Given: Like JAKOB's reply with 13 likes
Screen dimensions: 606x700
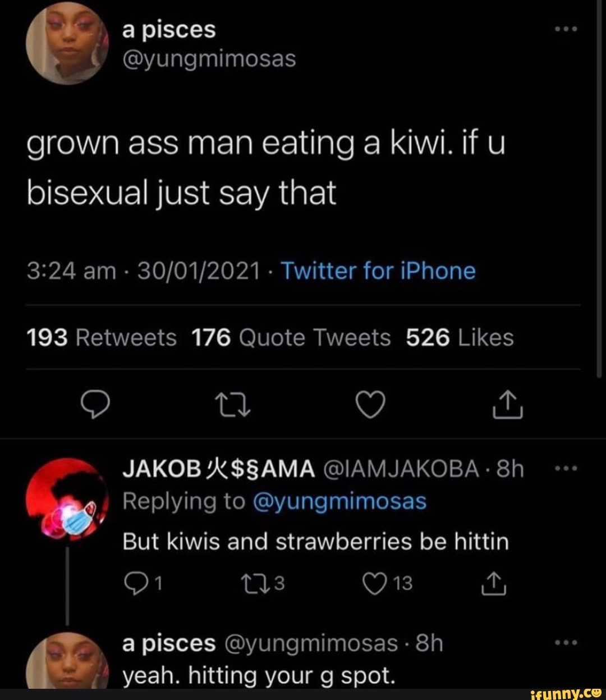Looking at the screenshot, I should pyautogui.click(x=371, y=584).
